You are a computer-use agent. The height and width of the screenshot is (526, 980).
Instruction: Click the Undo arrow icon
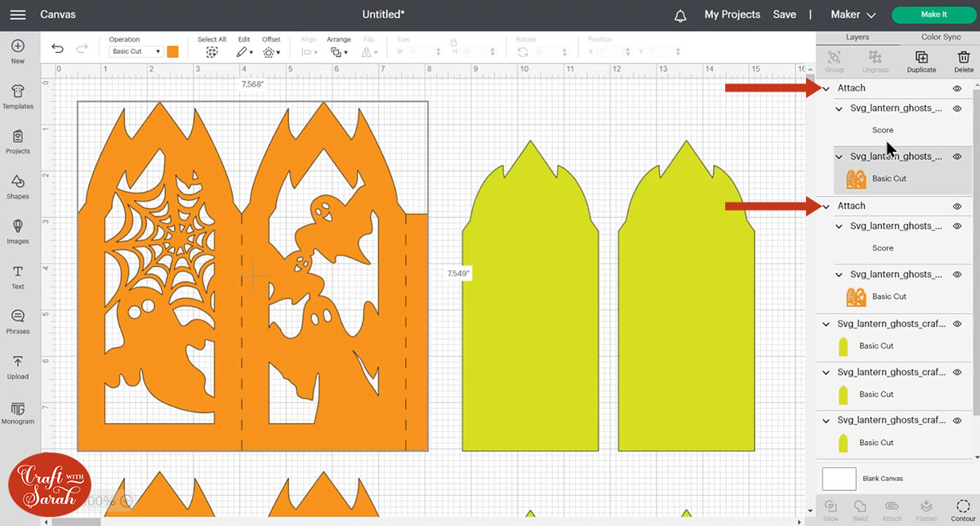point(57,50)
